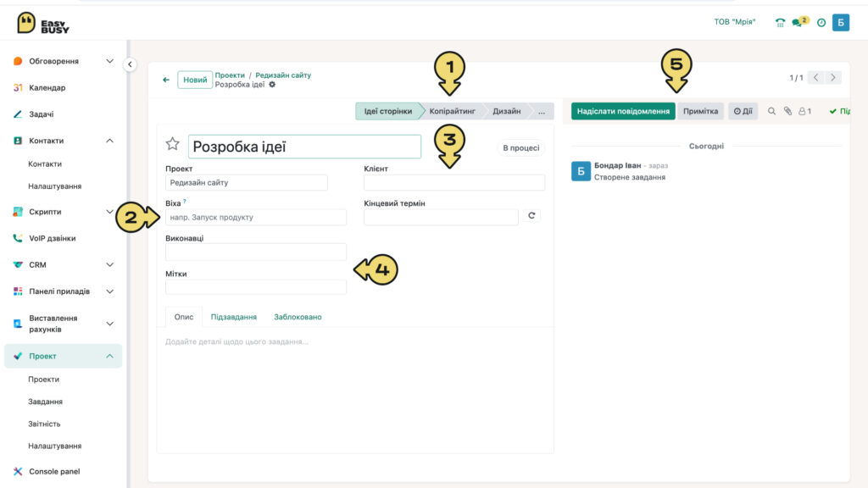Image resolution: width=868 pixels, height=488 pixels.
Task: Go back using the left arrow
Action: (166, 80)
